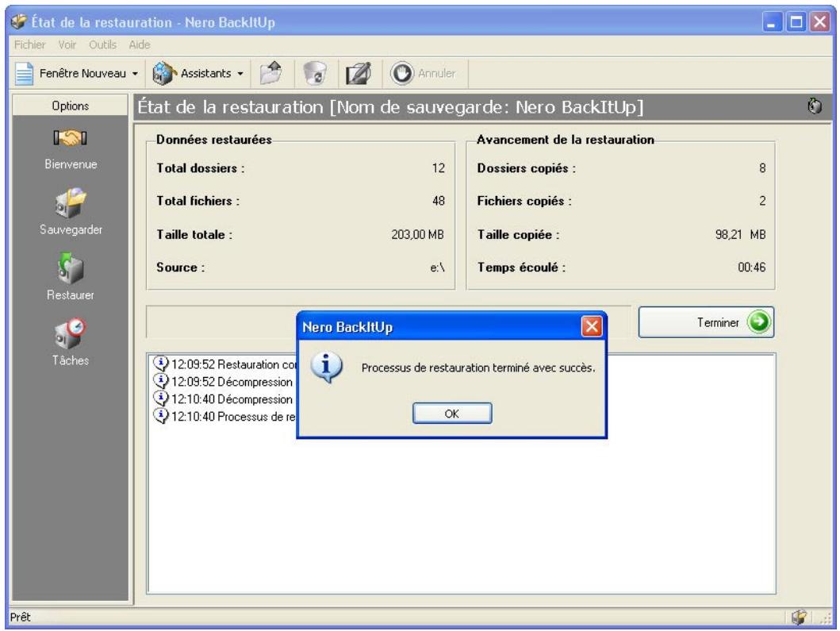Open the Fichier menu
840x631 pixels.
click(29, 44)
